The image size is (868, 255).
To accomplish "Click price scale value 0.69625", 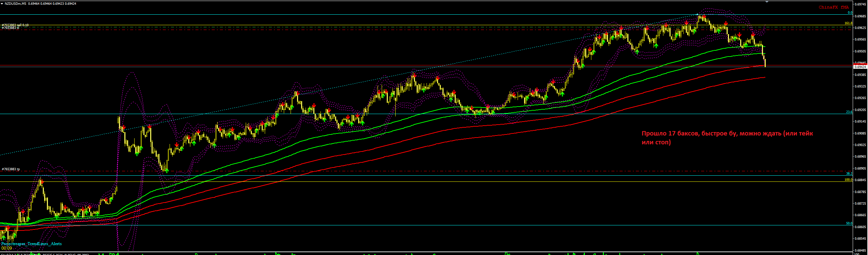I will coord(861,28).
